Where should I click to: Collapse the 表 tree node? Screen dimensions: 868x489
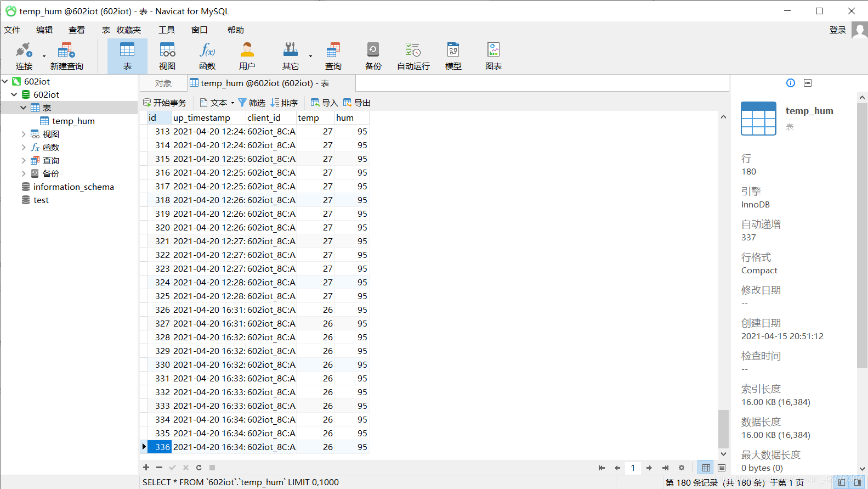24,108
